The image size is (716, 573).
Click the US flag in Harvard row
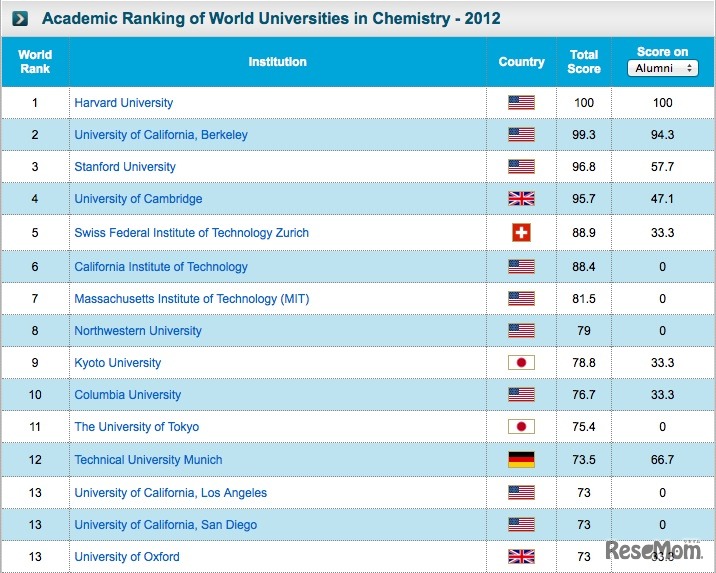(x=521, y=103)
